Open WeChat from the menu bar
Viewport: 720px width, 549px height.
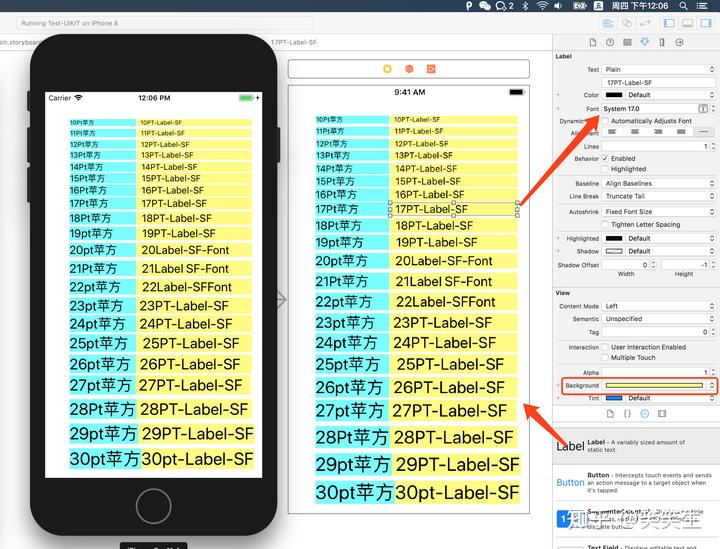pos(484,6)
